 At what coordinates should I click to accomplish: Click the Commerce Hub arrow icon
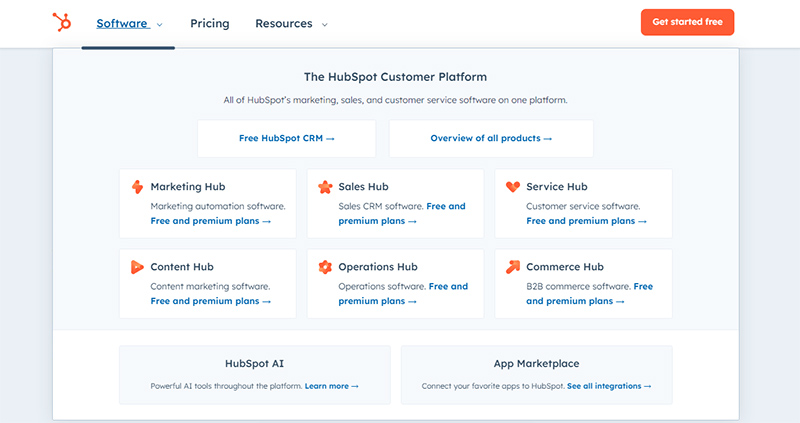513,267
